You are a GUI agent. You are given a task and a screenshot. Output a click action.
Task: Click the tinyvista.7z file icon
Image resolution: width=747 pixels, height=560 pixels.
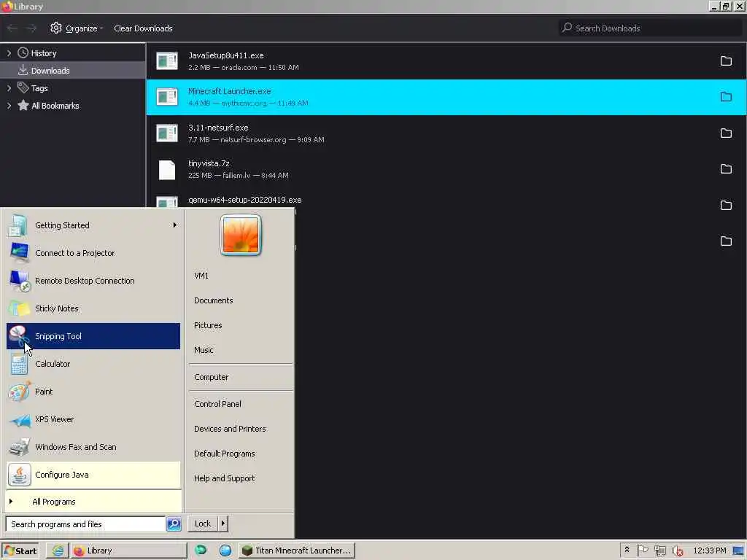coord(167,169)
